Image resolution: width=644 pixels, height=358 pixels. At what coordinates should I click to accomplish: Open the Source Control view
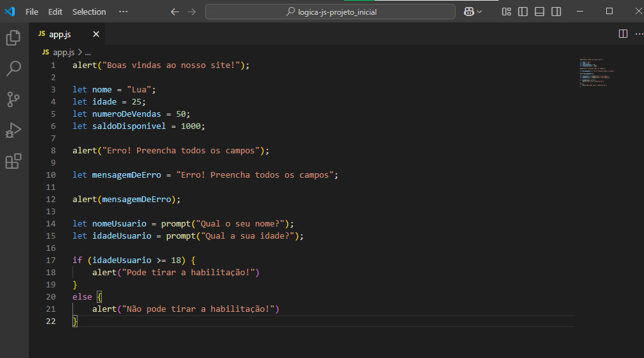pyautogui.click(x=13, y=99)
